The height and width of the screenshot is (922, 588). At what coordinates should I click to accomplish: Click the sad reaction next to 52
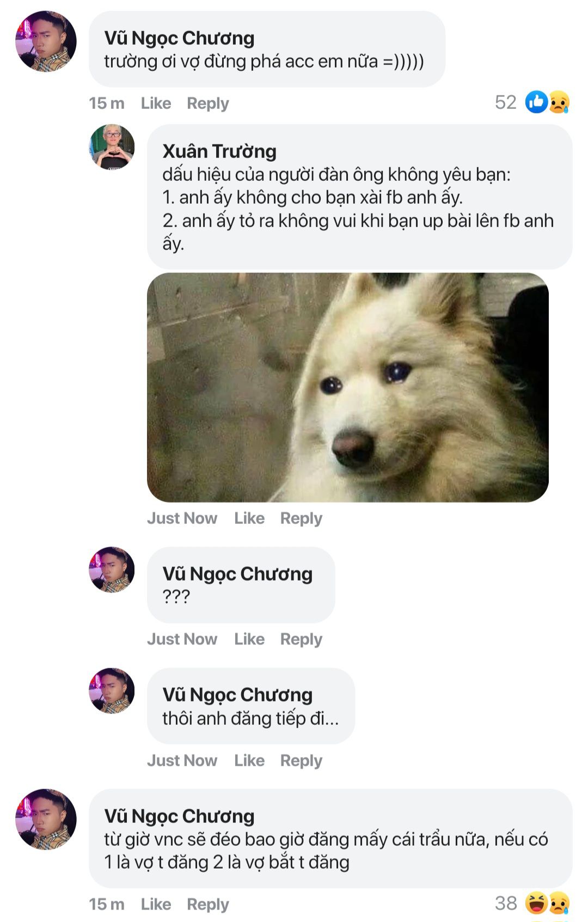(x=559, y=102)
